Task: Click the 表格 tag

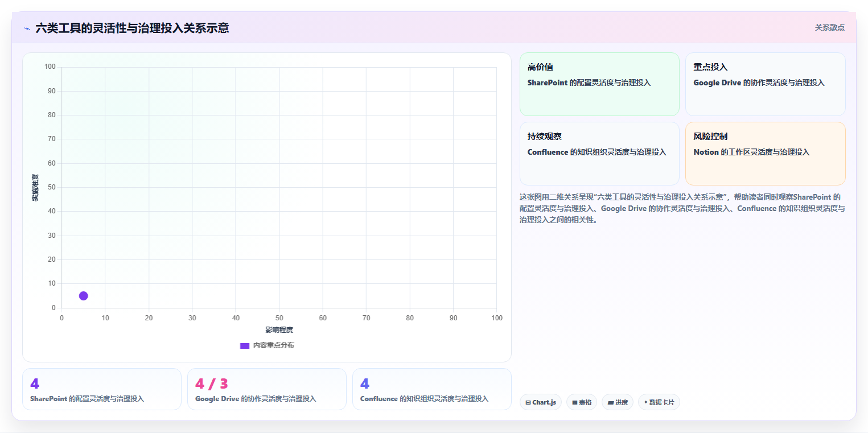Action: (x=581, y=402)
